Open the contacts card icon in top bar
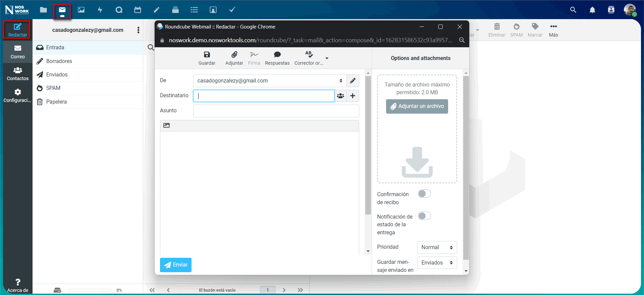This screenshot has height=295, width=644. [x=213, y=10]
